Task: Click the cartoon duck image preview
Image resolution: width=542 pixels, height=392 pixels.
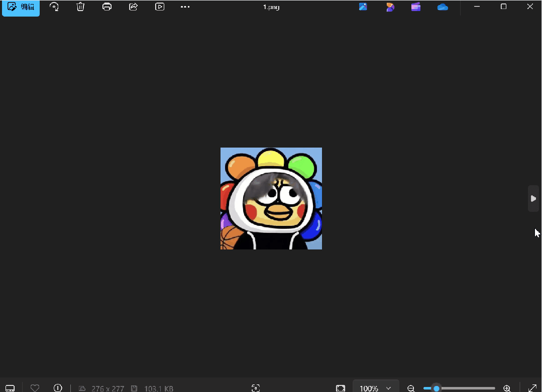Action: (271, 199)
